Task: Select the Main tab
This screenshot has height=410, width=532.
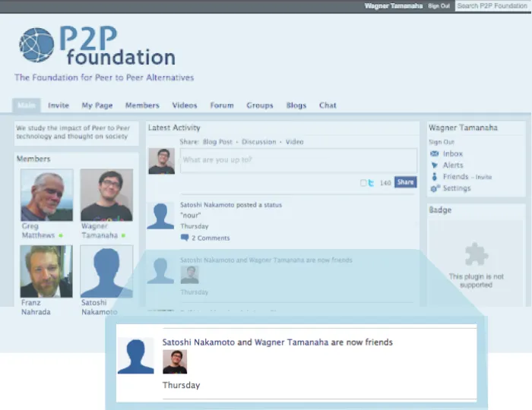Action: pos(27,106)
